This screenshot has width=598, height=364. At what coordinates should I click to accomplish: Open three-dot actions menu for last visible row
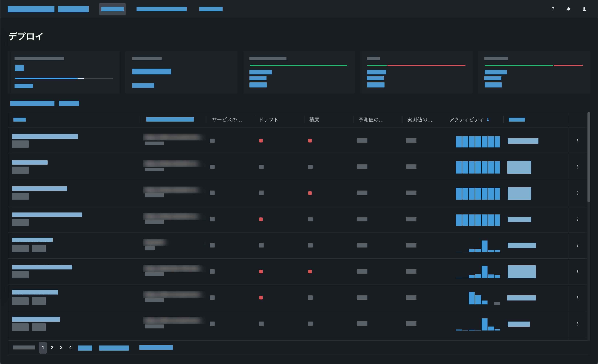tap(578, 324)
